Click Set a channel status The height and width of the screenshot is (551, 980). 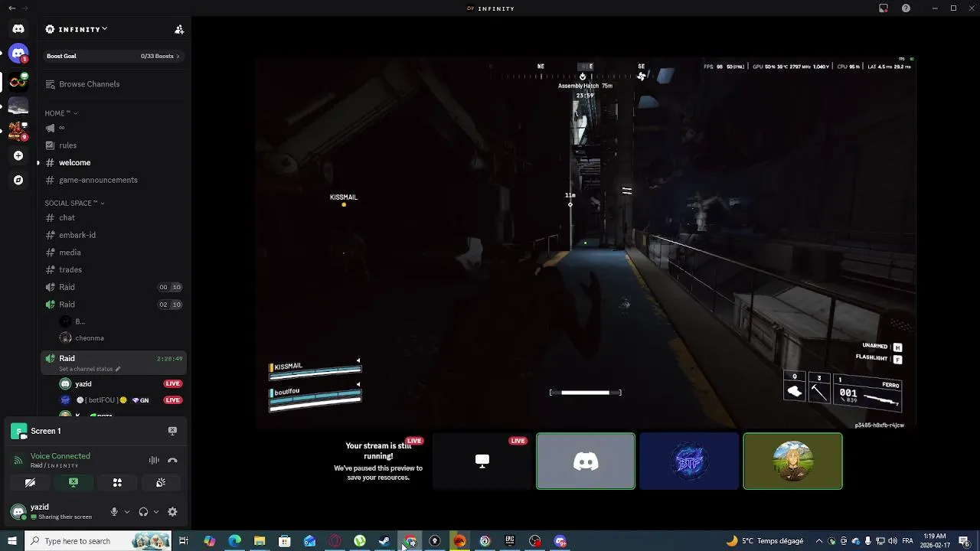pyautogui.click(x=86, y=369)
